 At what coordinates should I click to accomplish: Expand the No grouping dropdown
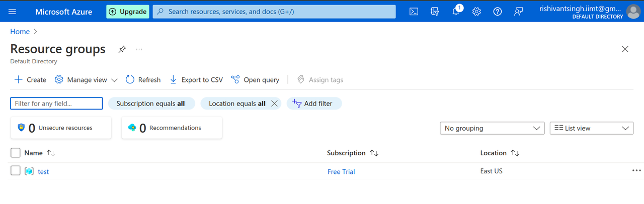(492, 128)
